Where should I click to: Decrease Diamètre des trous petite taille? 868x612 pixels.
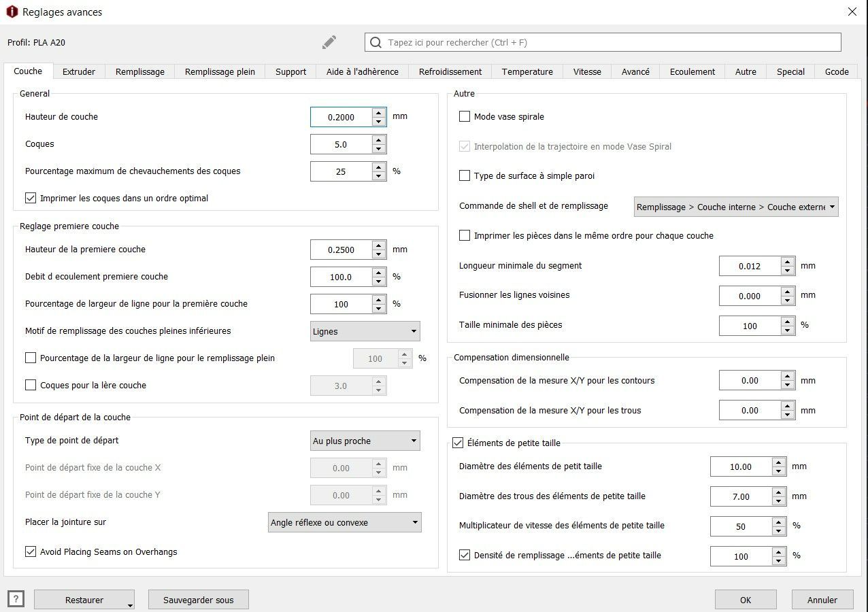(779, 501)
